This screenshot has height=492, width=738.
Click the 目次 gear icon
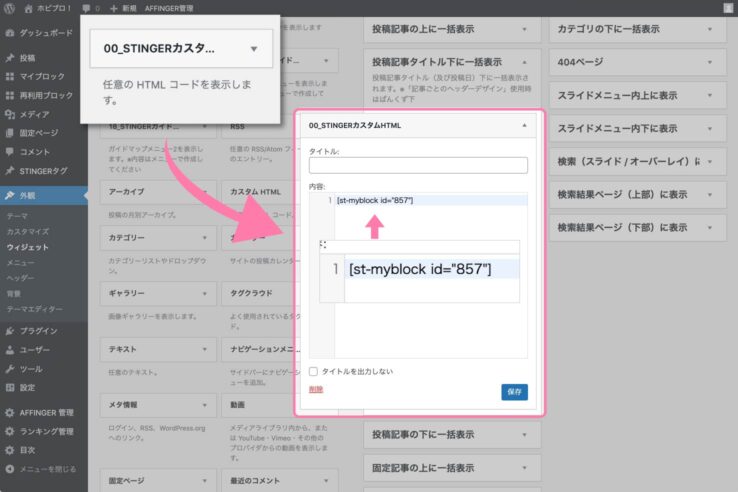[x=10, y=450]
